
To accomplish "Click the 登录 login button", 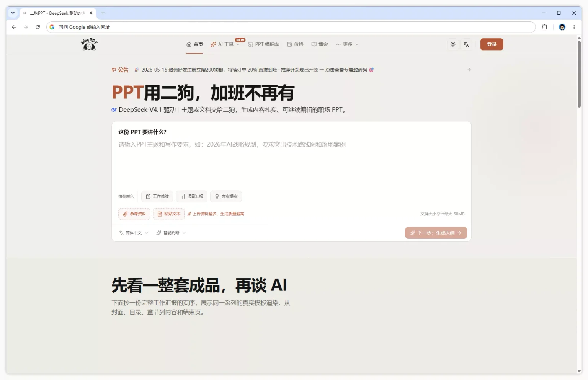I will click(x=492, y=44).
